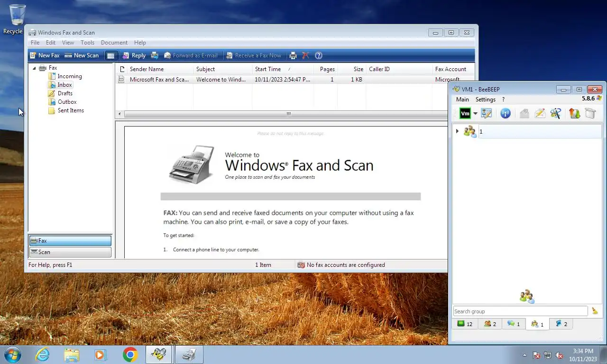This screenshot has width=607, height=364.
Task: Expand group 1 in BeeBEEP list
Action: click(x=457, y=131)
